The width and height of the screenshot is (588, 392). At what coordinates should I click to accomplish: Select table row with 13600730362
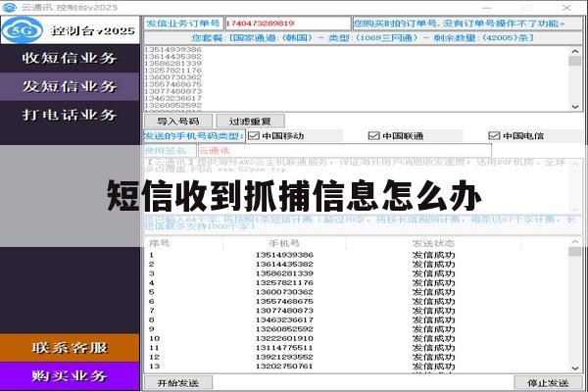tap(357, 292)
